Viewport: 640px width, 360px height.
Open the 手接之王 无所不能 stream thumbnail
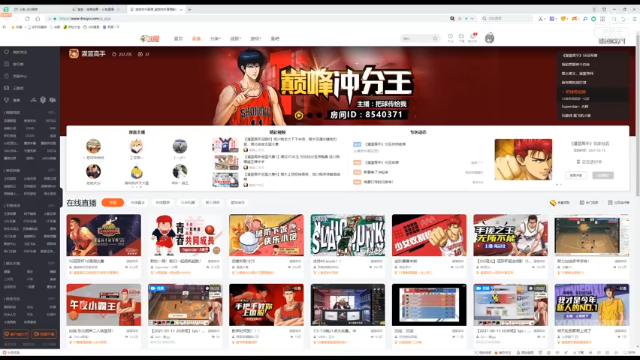click(510, 236)
